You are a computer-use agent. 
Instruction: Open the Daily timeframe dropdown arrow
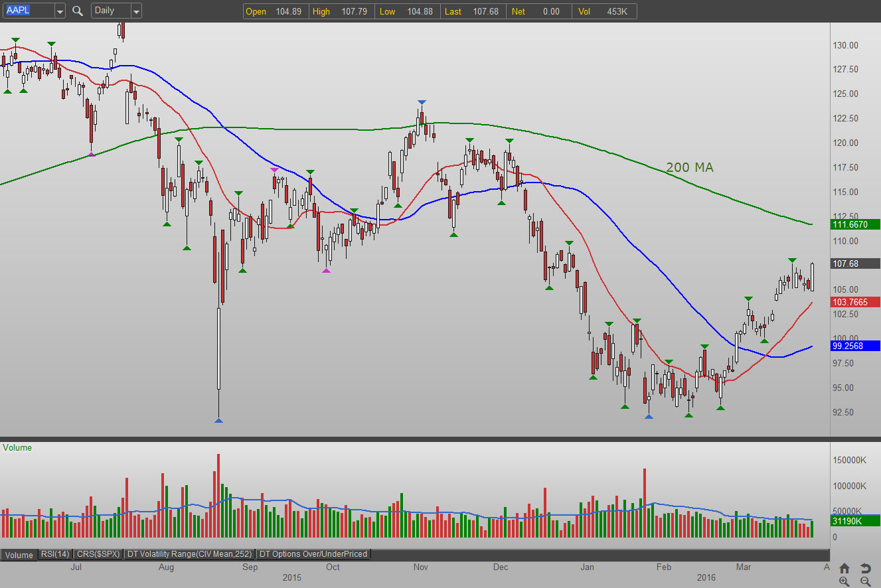pos(136,11)
